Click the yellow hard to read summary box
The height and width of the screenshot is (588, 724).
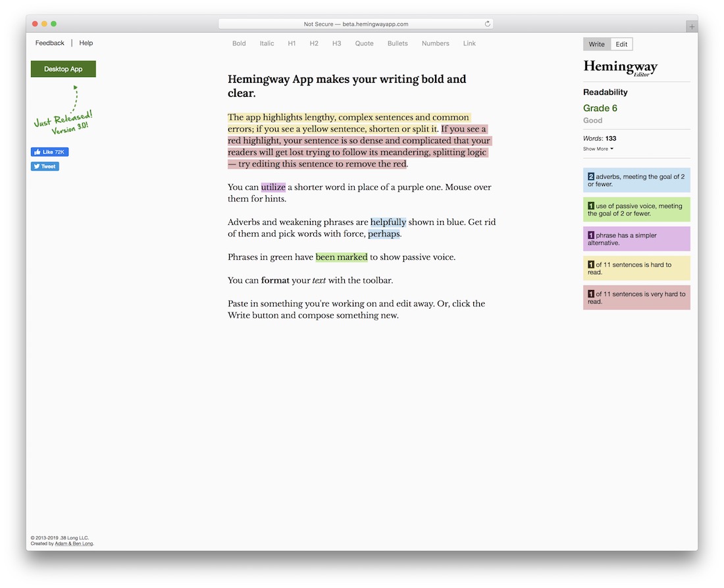pyautogui.click(x=636, y=268)
